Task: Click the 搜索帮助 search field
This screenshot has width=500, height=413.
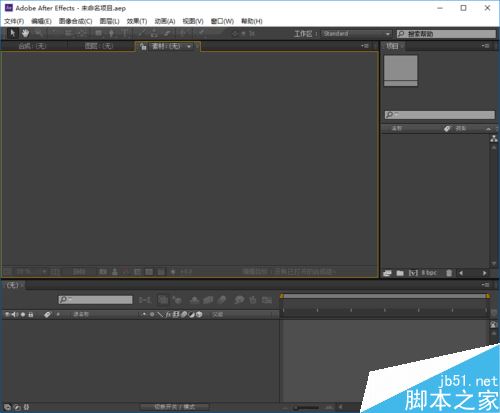Action: [446, 34]
